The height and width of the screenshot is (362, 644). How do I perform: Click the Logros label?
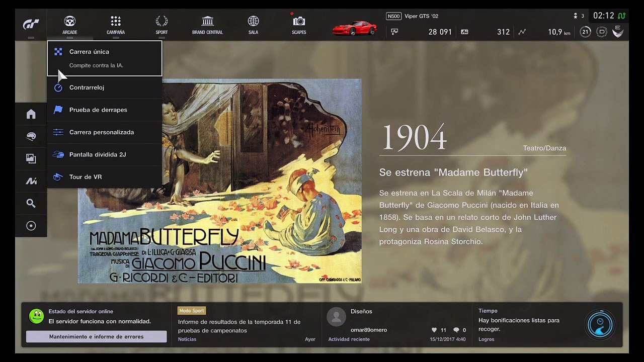(x=486, y=339)
